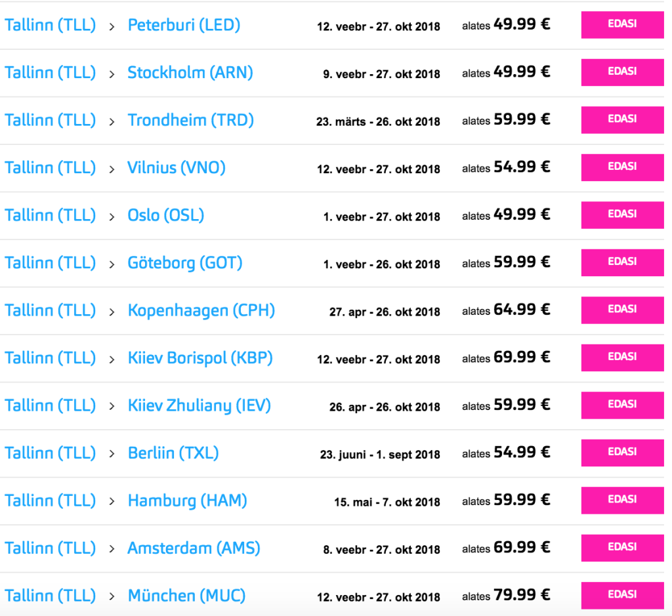
Task: Click the chevron before München (MUC)
Action: (112, 597)
